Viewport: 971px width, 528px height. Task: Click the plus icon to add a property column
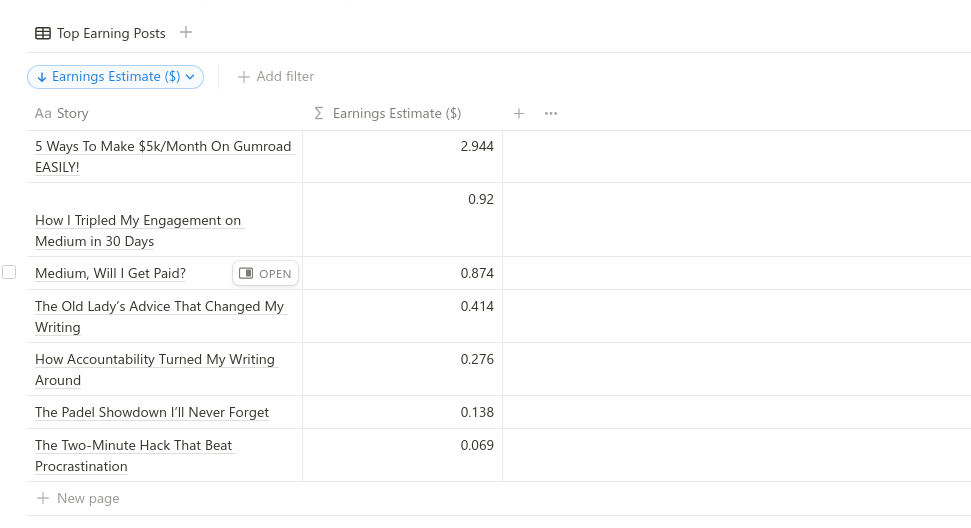(x=519, y=114)
